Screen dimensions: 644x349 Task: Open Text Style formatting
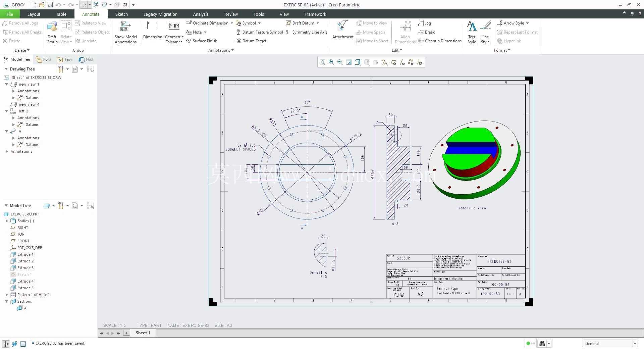472,32
